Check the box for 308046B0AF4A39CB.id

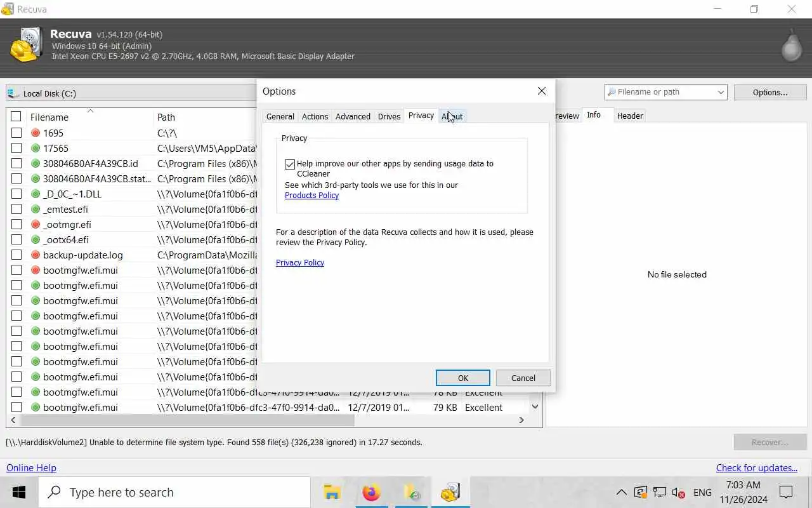click(x=16, y=163)
